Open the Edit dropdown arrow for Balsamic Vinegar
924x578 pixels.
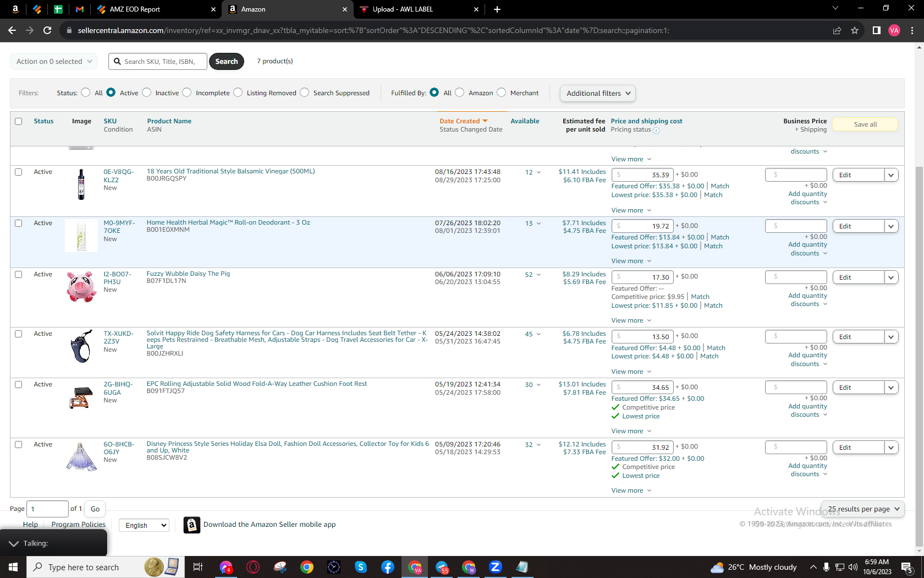click(x=892, y=175)
